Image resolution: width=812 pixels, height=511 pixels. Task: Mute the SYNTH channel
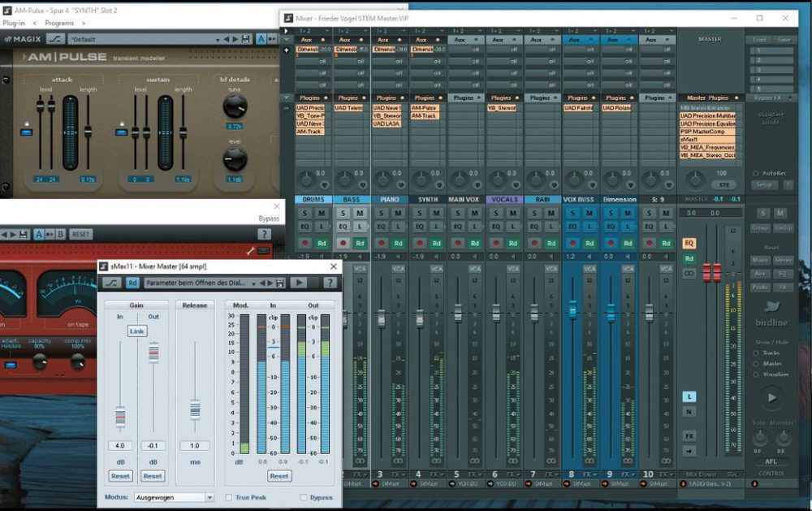pyautogui.click(x=437, y=213)
